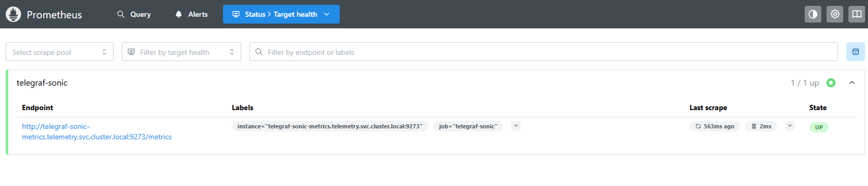Viewport: 868px width, 186px height.
Task: Click the 563ms ago last scrape badge
Action: pos(714,126)
